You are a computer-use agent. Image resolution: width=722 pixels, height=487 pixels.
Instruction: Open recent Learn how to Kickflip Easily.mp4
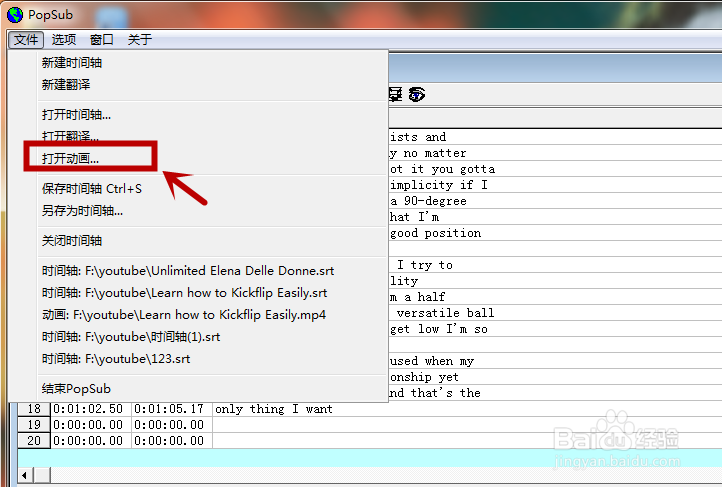[184, 315]
